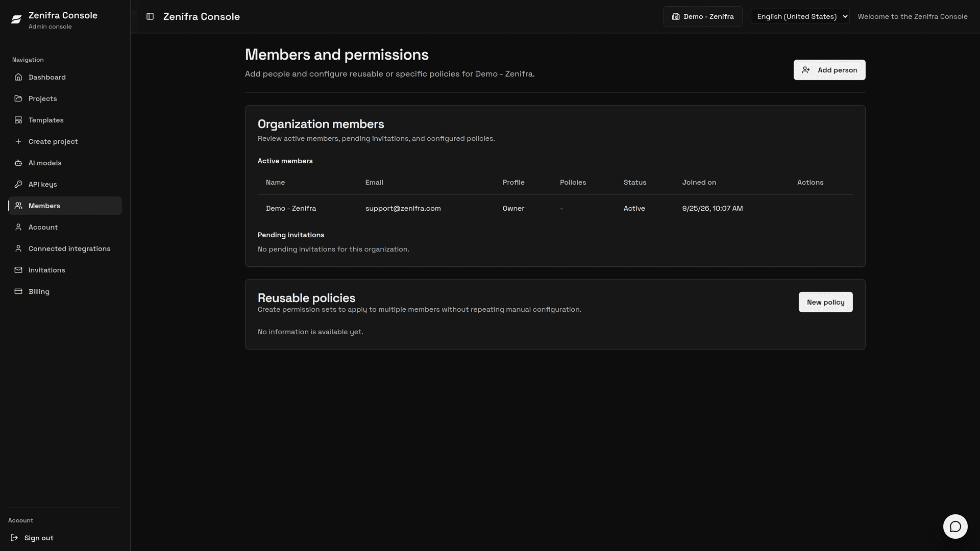Click the Zenifra logo icon
980x551 pixels.
pyautogui.click(x=16, y=19)
